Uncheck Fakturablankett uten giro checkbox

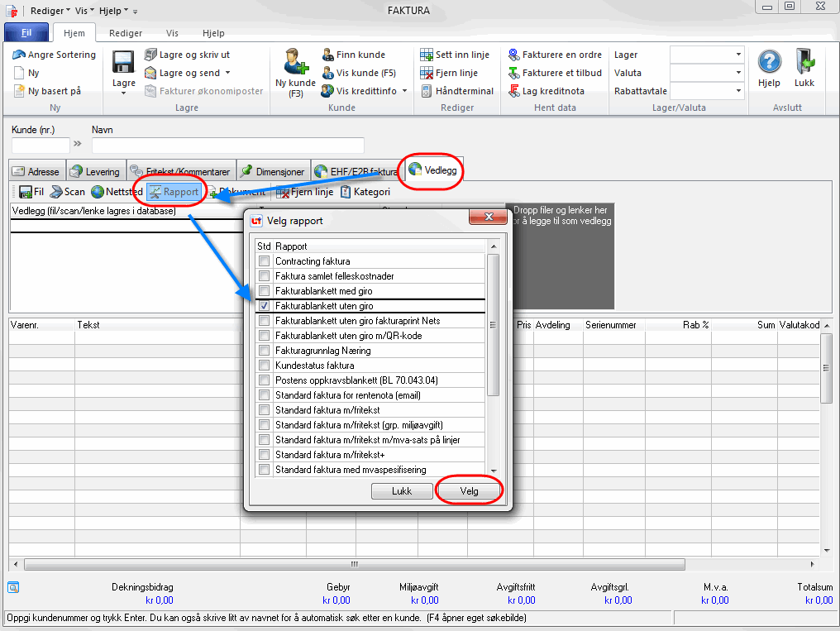click(264, 306)
